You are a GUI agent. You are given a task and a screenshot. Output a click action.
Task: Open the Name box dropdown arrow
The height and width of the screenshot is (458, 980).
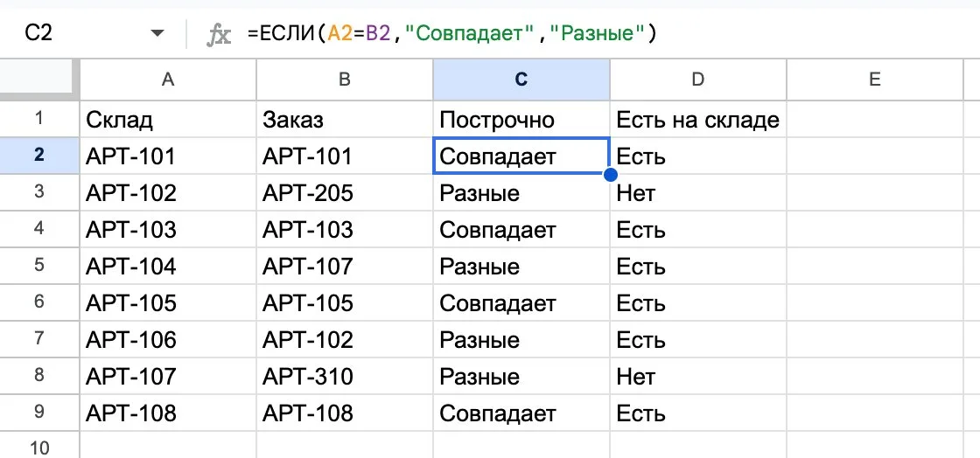coord(157,34)
